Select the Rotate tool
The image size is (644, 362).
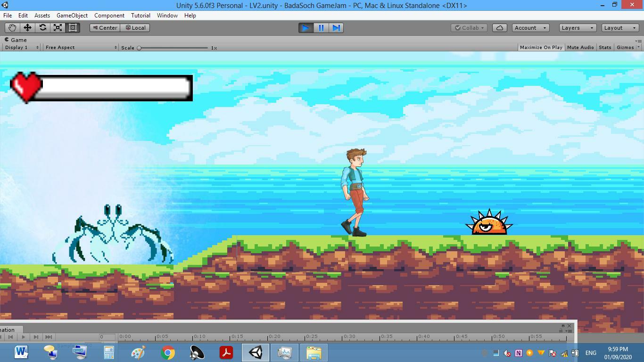[x=42, y=28]
